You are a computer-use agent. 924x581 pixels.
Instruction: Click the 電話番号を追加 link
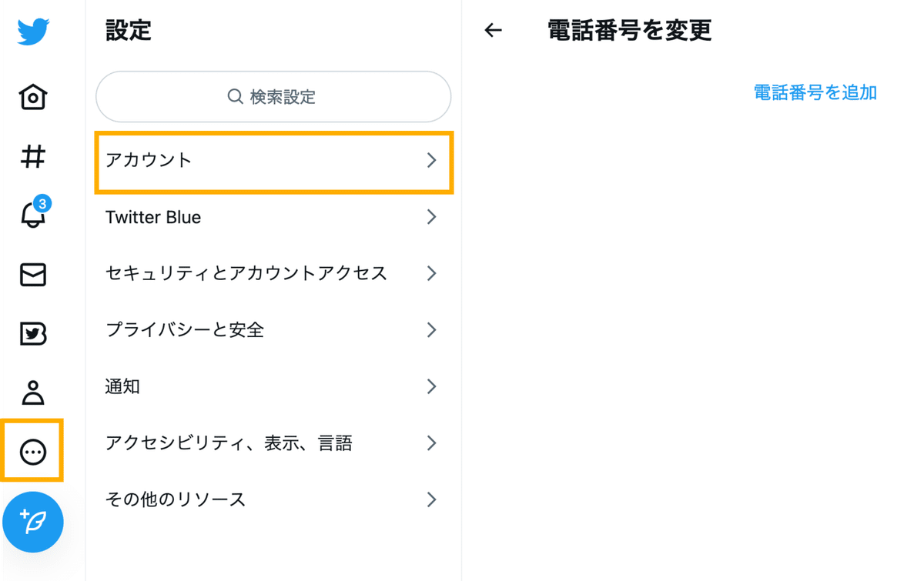coord(815,92)
